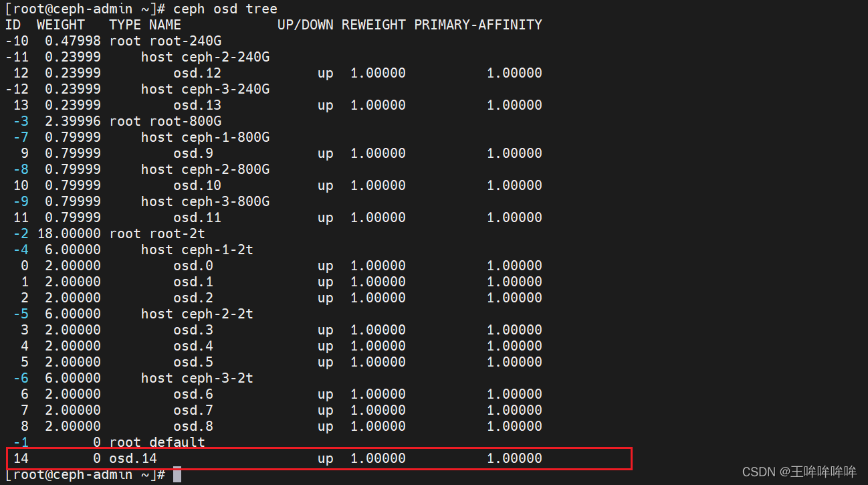Select the osd.12 name

(x=197, y=73)
